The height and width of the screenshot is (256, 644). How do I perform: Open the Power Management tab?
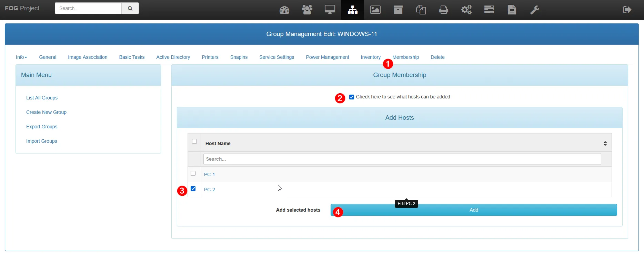pos(327,57)
